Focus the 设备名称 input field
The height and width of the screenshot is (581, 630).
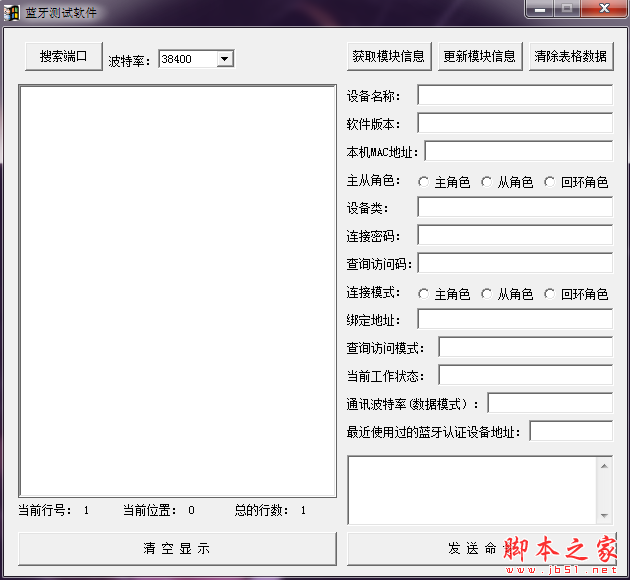(515, 95)
